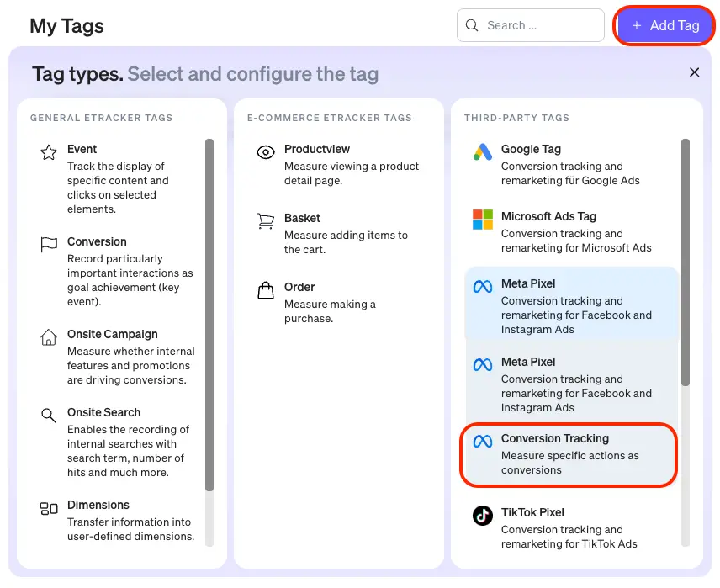Click the third-party tags scrollbar
Screen dimensions: 720x588
pos(686,261)
